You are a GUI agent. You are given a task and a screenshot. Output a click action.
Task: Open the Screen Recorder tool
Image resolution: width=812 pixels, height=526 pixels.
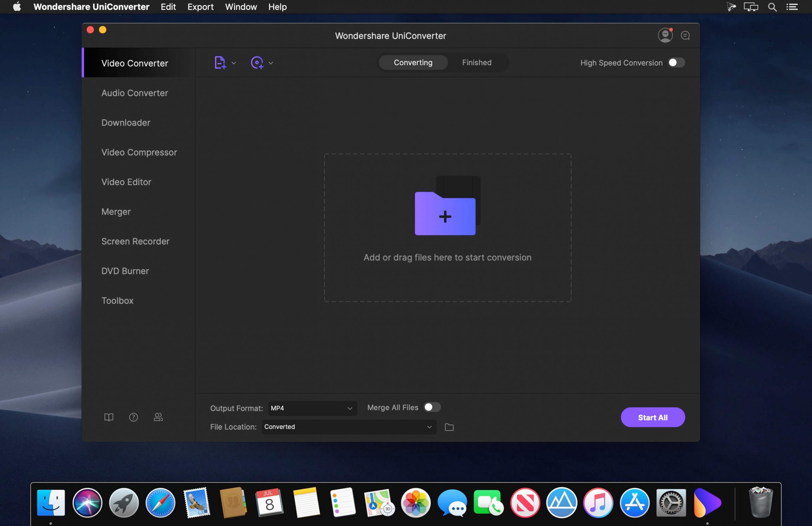(135, 241)
